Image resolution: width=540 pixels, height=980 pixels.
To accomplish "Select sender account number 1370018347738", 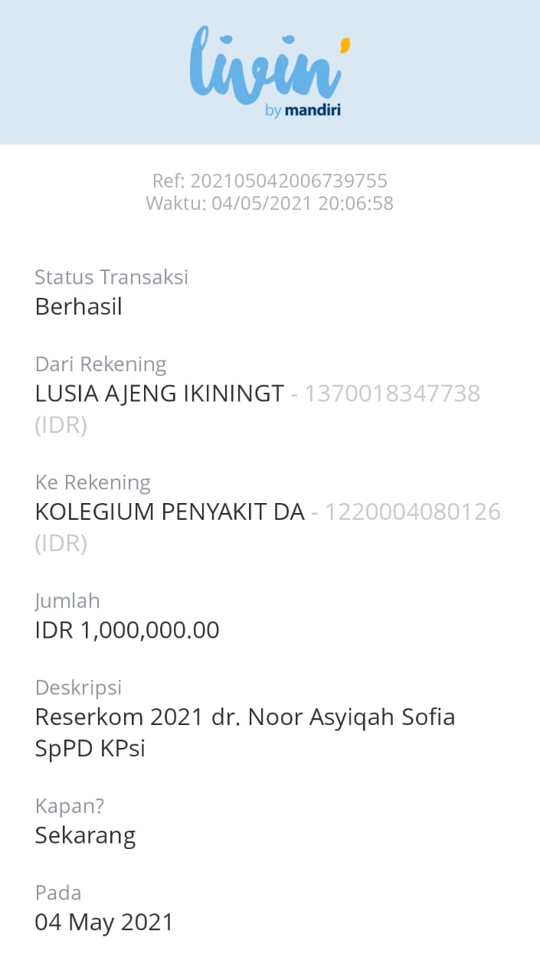I will [x=392, y=394].
